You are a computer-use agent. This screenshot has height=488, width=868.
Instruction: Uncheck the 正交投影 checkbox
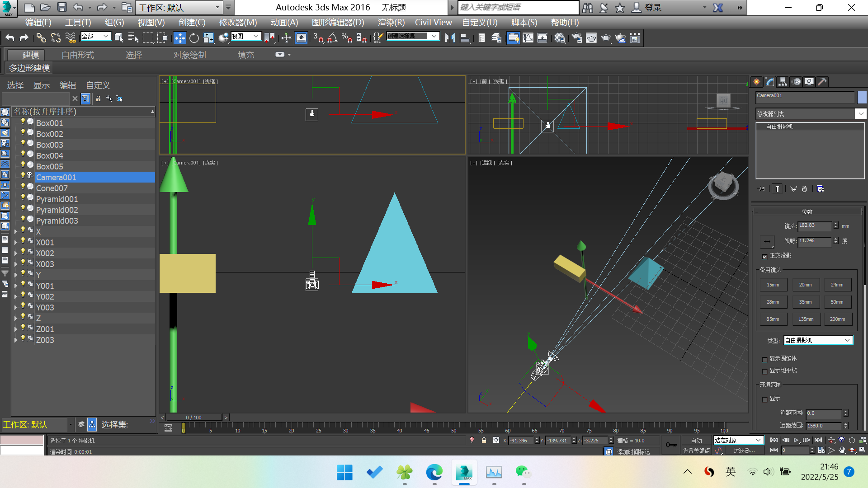point(765,256)
